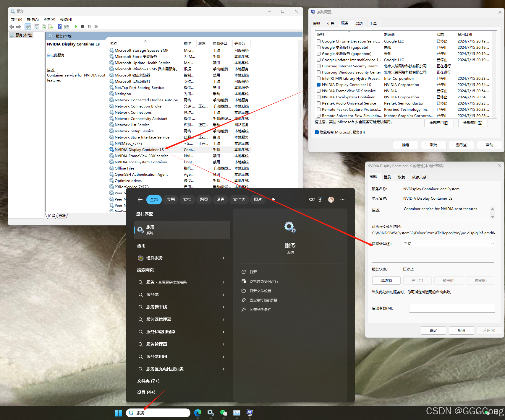
Task: Select 服务(本地) node in the tree
Action: coord(21,35)
